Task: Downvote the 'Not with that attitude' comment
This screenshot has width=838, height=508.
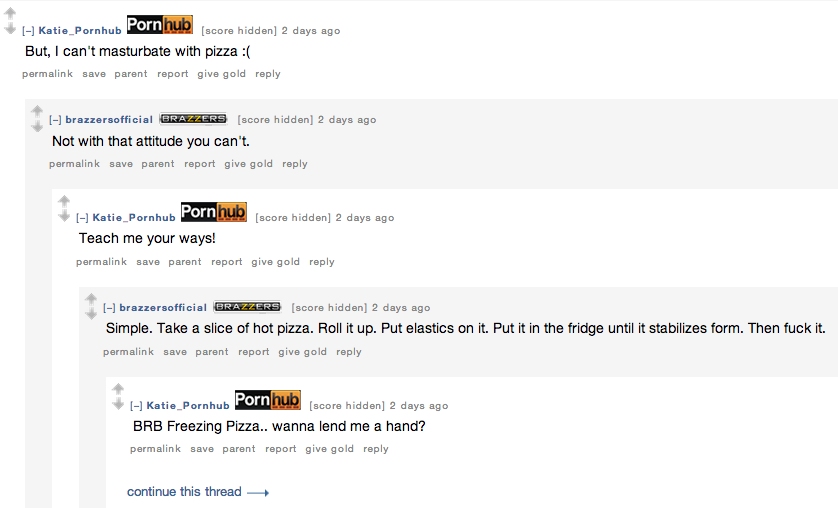Action: coord(37,126)
